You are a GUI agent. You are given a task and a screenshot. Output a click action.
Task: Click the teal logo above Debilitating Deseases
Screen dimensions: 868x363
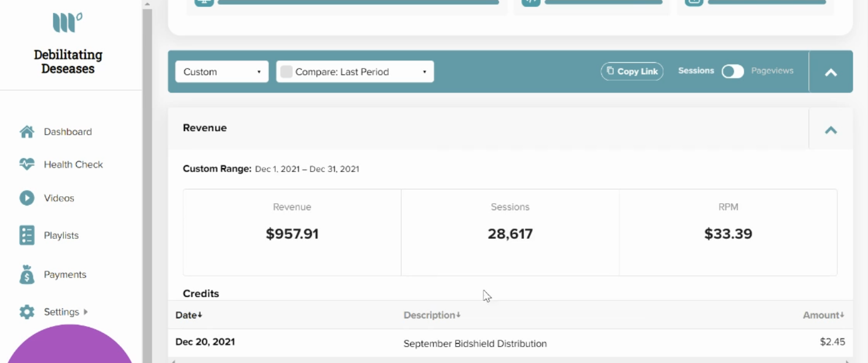pos(67,23)
